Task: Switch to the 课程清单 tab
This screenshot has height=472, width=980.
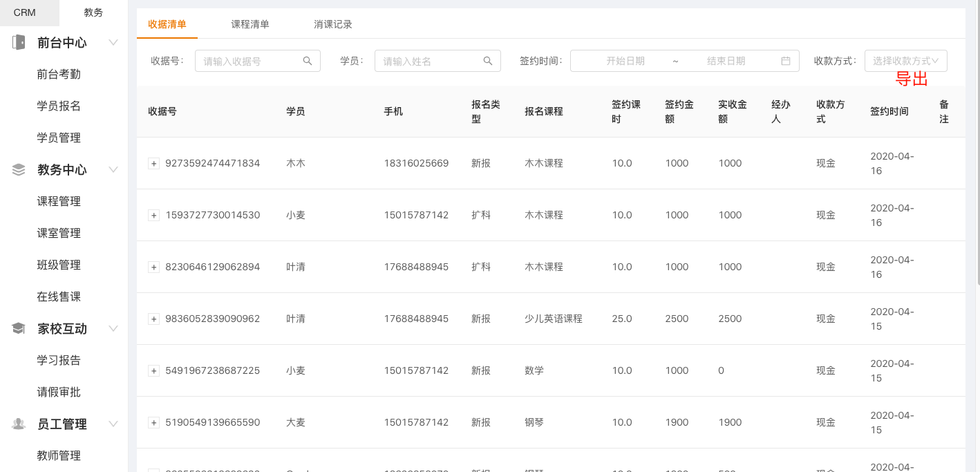Action: pyautogui.click(x=250, y=24)
